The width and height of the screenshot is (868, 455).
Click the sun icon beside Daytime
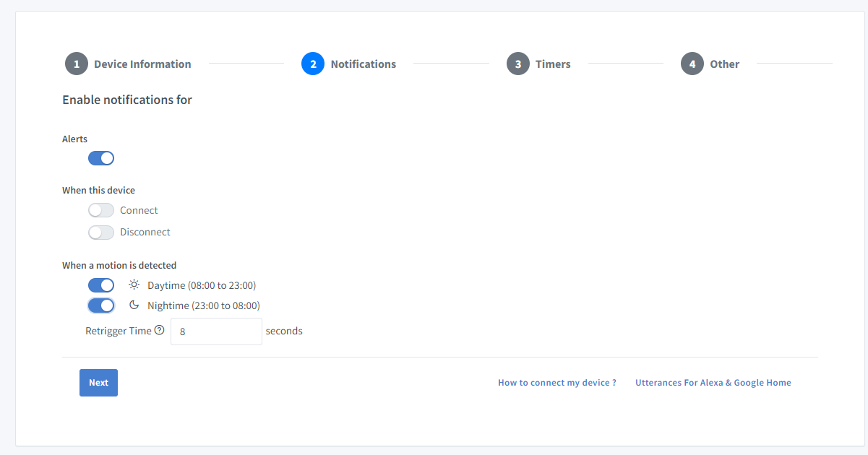click(x=134, y=285)
